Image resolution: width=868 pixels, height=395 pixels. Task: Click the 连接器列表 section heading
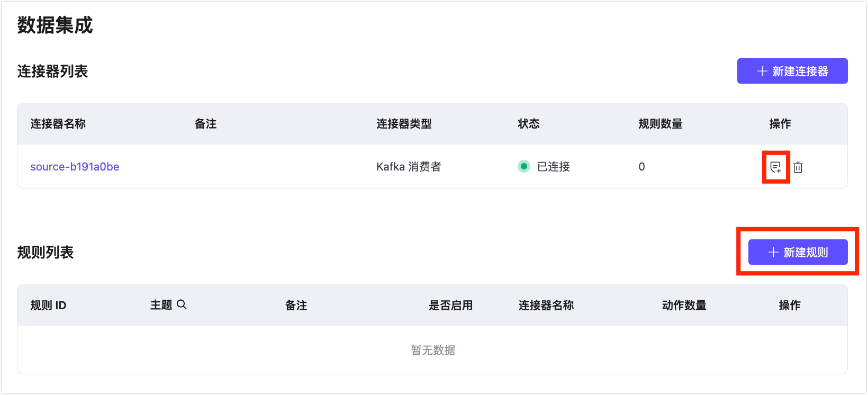pos(52,71)
